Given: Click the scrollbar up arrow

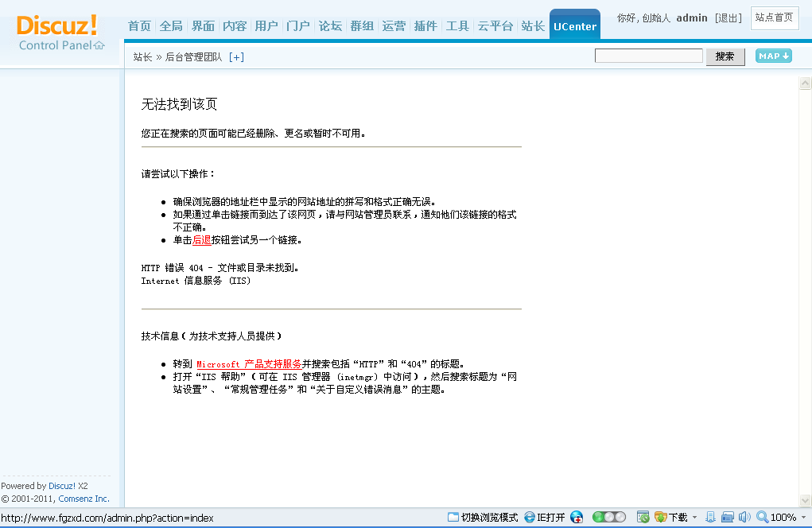Looking at the screenshot, I should coord(806,83).
